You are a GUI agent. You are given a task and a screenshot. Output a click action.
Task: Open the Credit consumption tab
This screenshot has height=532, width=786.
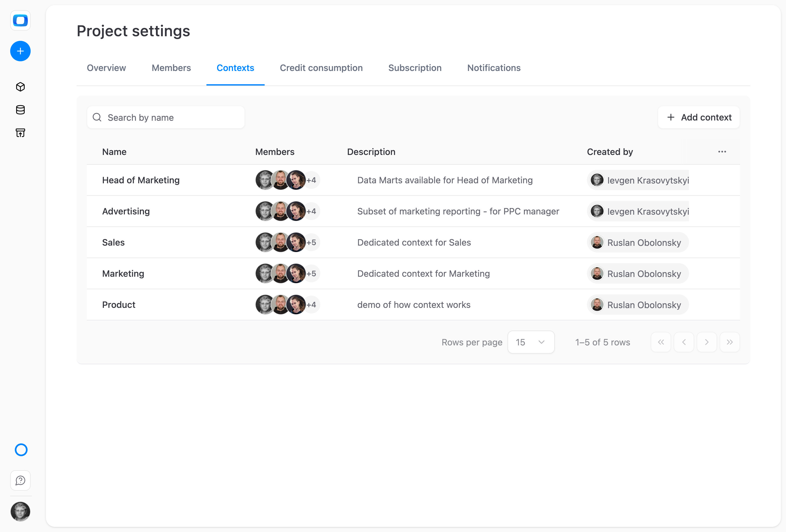321,68
